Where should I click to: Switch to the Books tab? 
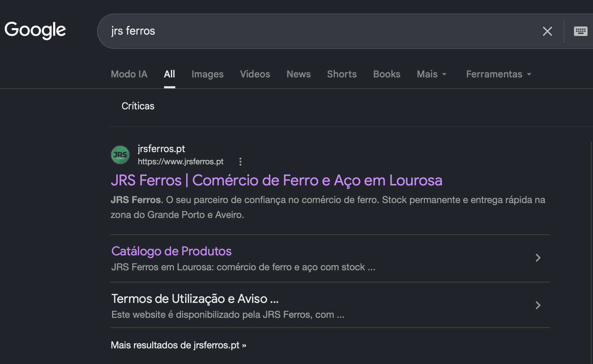click(x=387, y=74)
